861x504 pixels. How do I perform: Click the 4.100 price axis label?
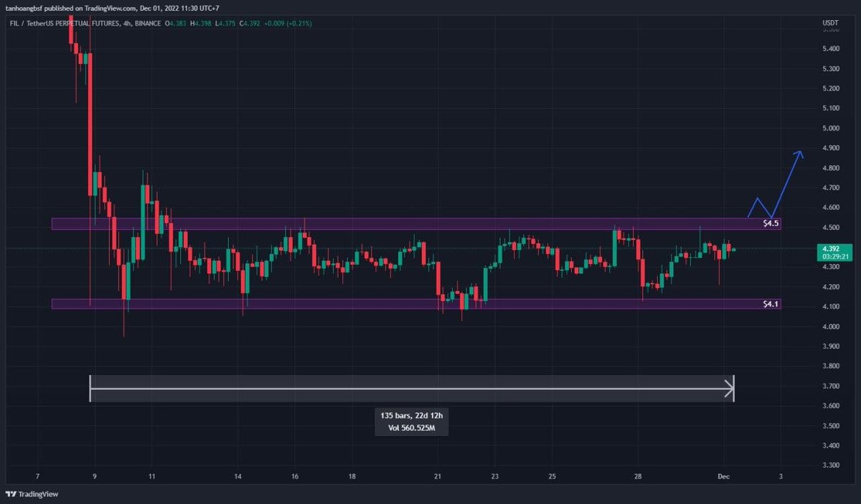click(x=831, y=307)
